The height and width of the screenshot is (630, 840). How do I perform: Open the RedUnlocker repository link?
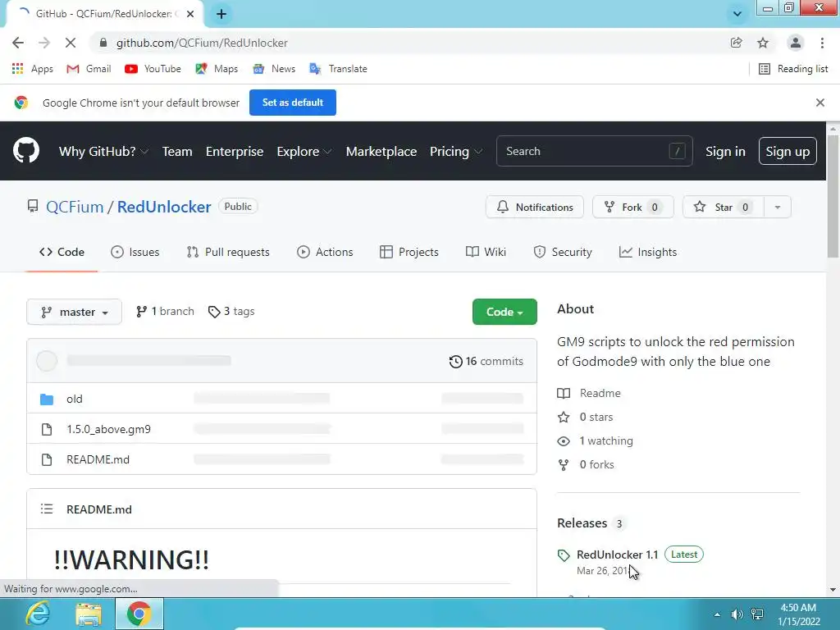tap(164, 207)
